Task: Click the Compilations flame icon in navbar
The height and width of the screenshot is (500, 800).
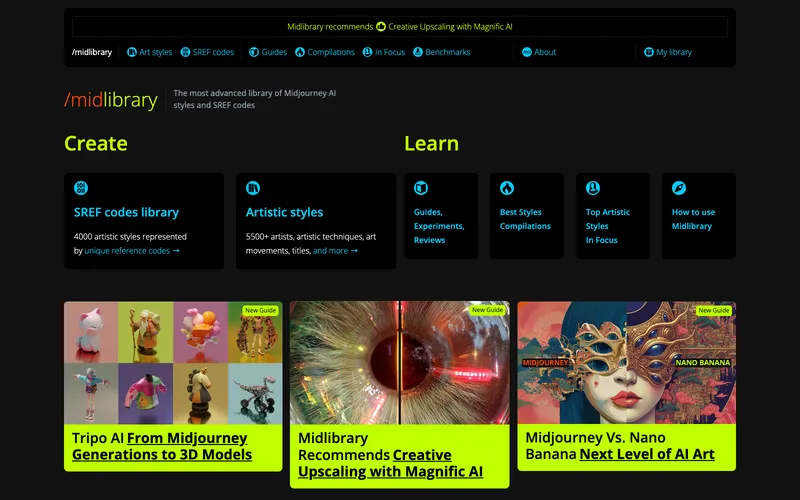Action: [300, 52]
